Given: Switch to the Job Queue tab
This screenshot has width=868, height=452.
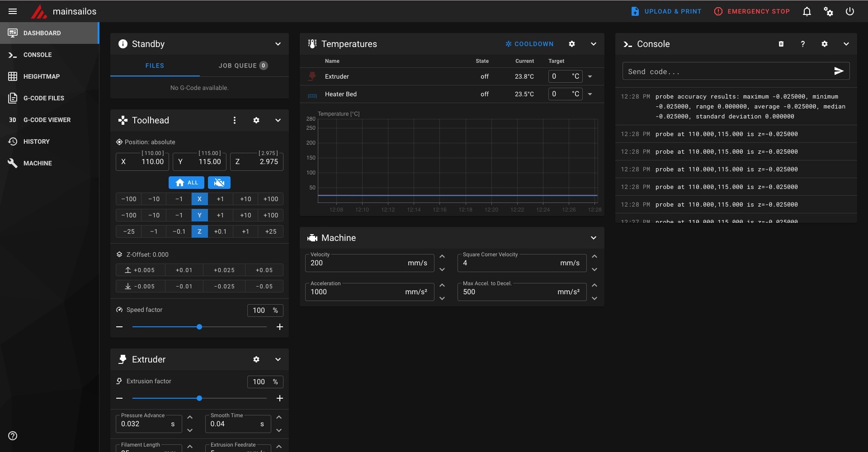Looking at the screenshot, I should click(243, 66).
